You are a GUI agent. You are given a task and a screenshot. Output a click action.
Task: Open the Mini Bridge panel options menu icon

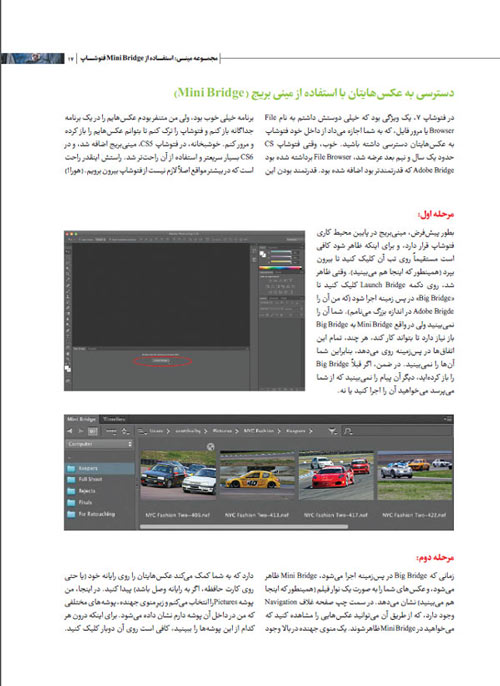[447, 419]
